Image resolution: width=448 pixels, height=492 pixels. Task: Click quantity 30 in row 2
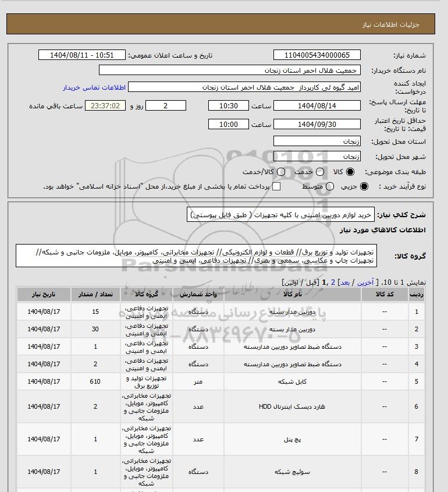click(95, 329)
